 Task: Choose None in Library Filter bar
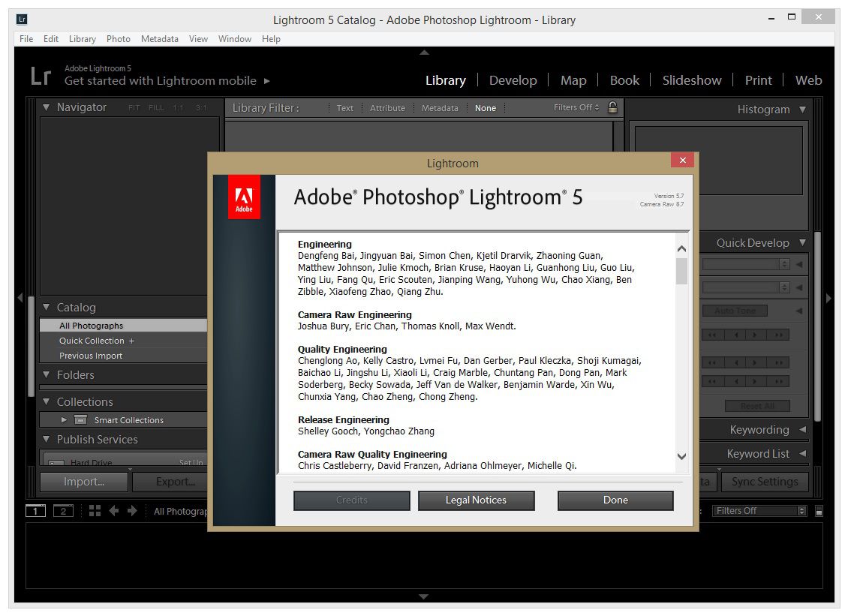tap(485, 108)
